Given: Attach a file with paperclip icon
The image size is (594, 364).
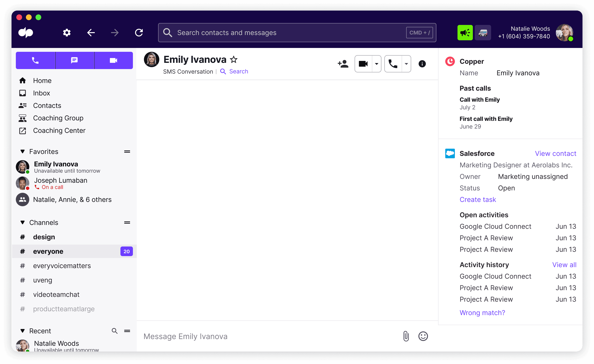Looking at the screenshot, I should click(406, 336).
